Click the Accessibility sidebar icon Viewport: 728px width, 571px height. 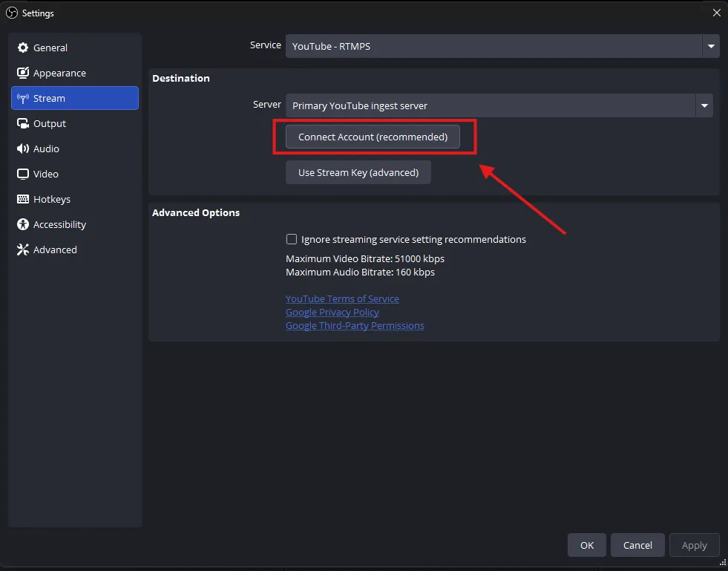point(22,224)
